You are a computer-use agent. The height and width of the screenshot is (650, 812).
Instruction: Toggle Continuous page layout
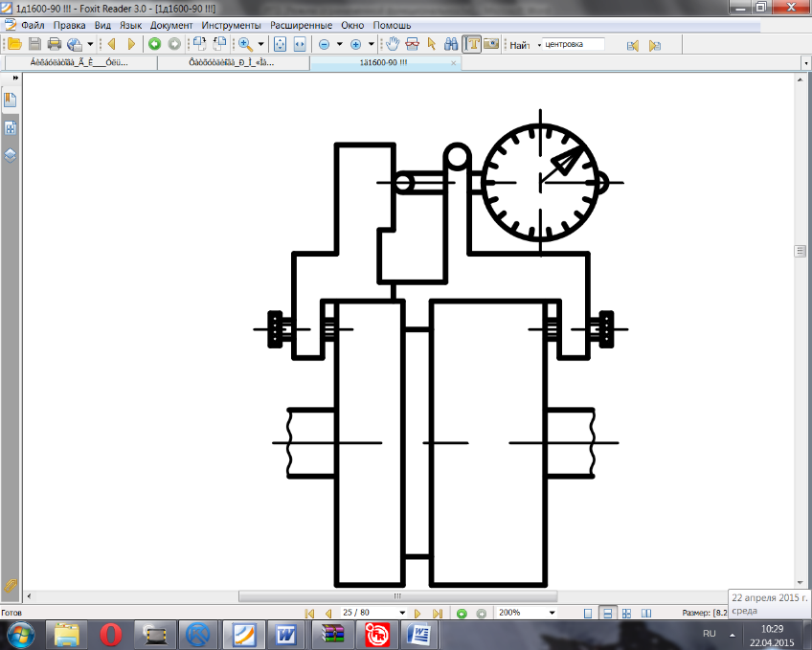607,614
